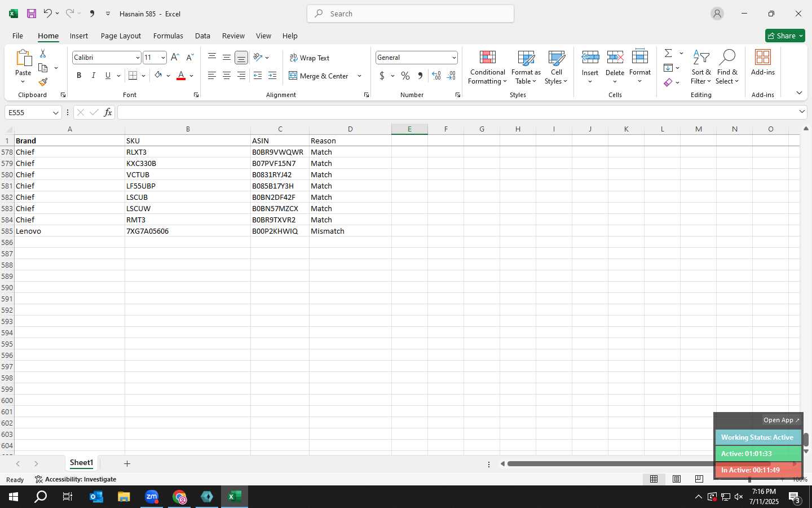Click the Save icon in title bar
This screenshot has width=812, height=508.
pos(32,14)
